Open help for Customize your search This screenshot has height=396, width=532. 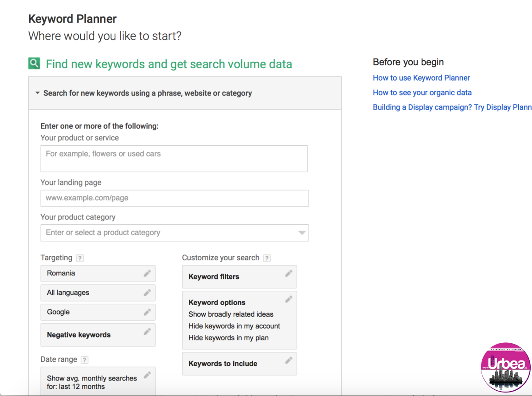[x=267, y=258]
